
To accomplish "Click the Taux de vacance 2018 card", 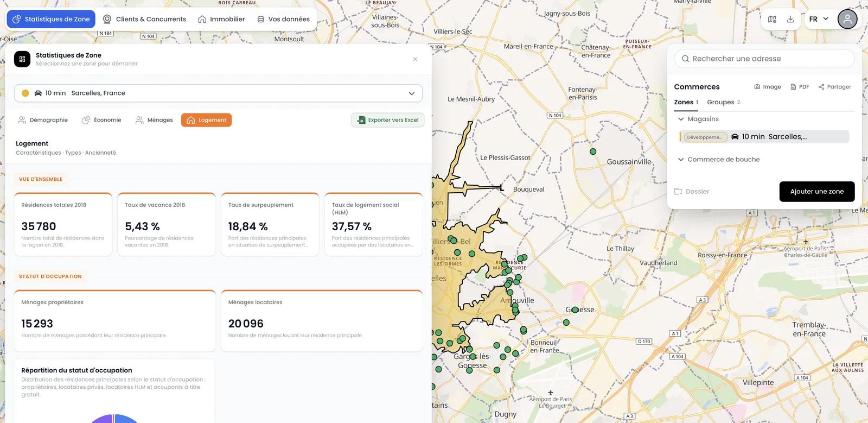I will click(x=167, y=224).
